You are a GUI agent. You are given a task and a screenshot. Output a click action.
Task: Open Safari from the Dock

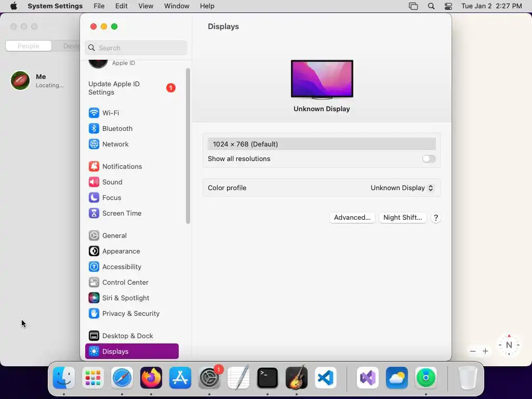(x=122, y=378)
